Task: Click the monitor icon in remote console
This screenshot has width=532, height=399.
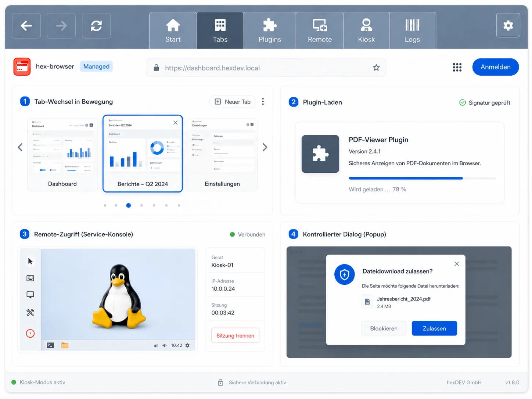Action: pyautogui.click(x=30, y=295)
